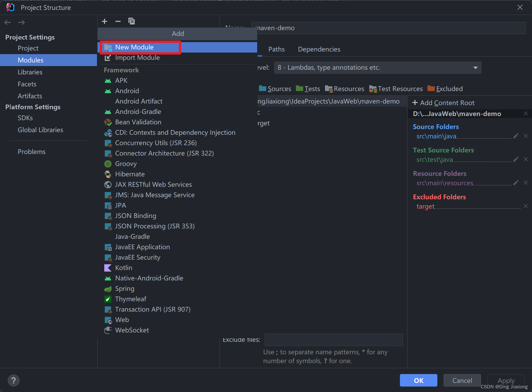The height and width of the screenshot is (392, 532).
Task: Switch to the Dependencies tab
Action: click(x=319, y=49)
